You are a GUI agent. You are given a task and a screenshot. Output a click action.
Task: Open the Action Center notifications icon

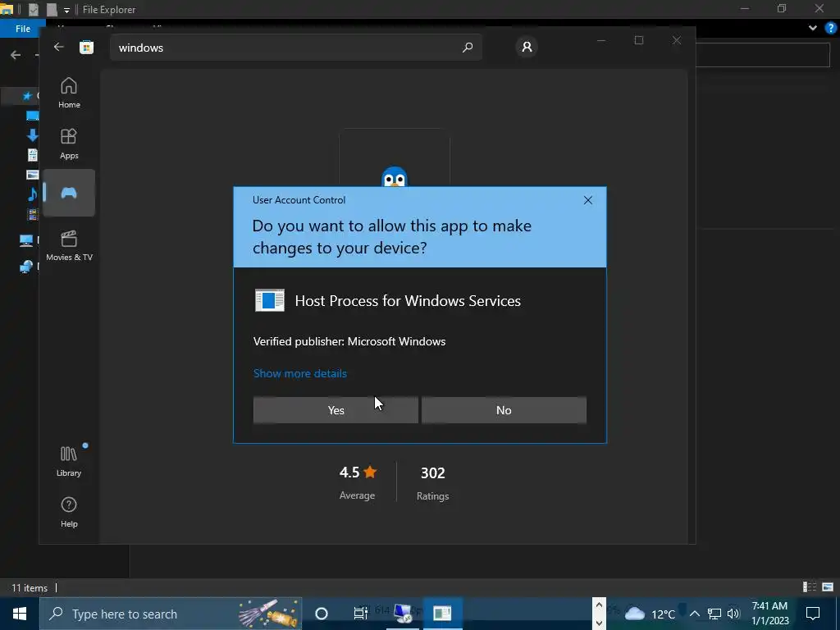point(813,614)
